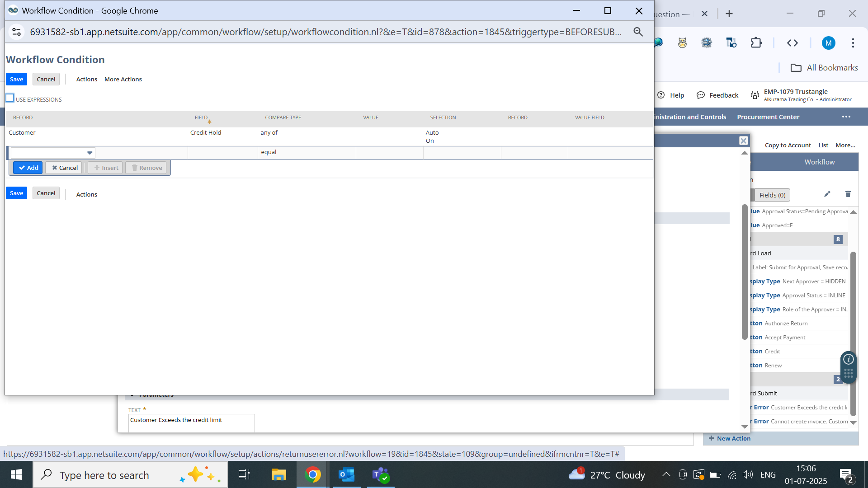
Task: Open Microsoft Teams from the taskbar
Action: (381, 474)
